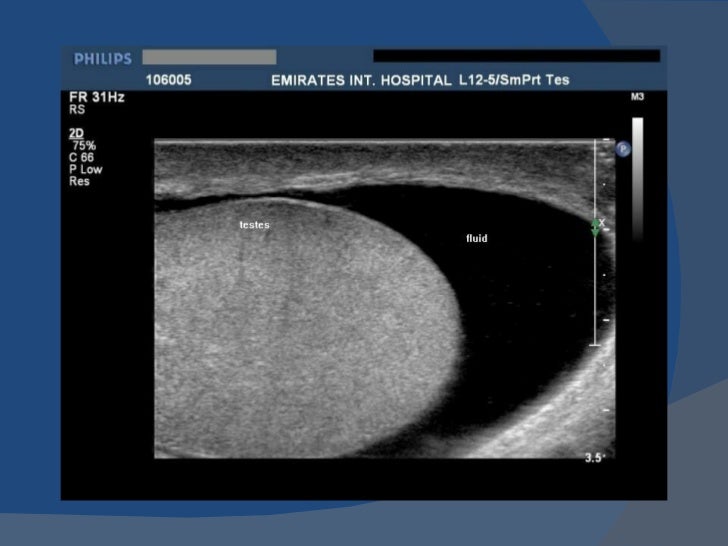Image resolution: width=728 pixels, height=546 pixels.
Task: Click the C 66 compression setting
Action: coord(81,157)
